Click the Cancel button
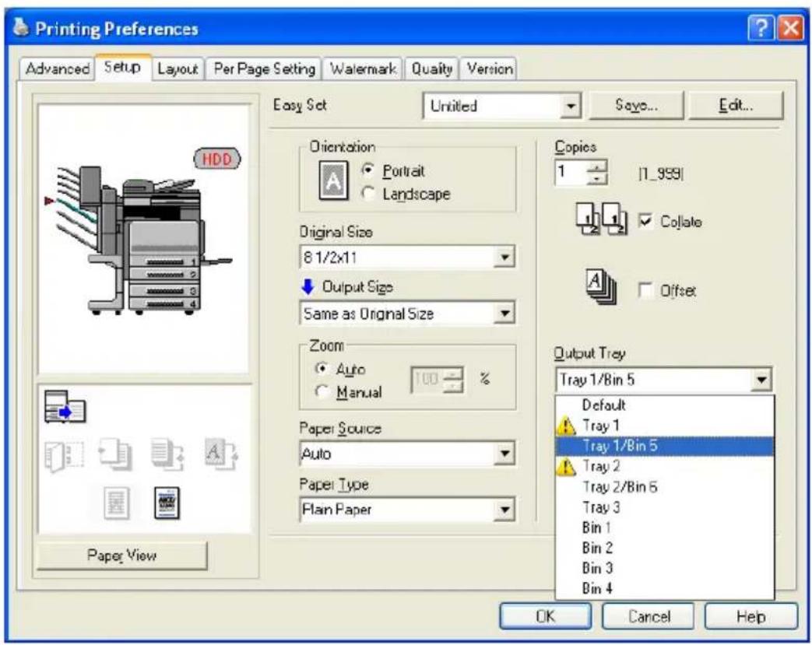The image size is (812, 645). tap(649, 616)
